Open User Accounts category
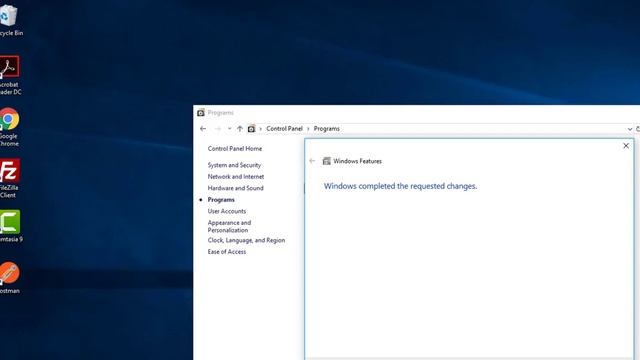The width and height of the screenshot is (640, 360). coord(227,211)
